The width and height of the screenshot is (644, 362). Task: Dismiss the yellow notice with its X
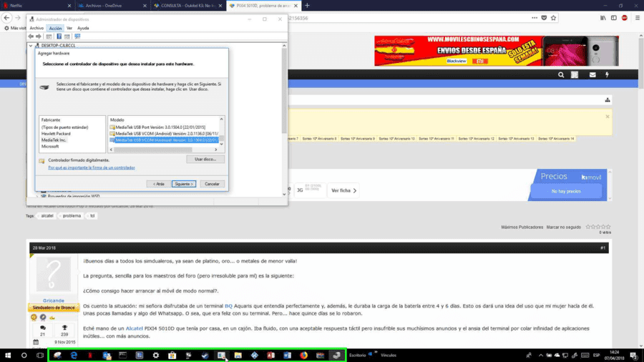point(607,117)
